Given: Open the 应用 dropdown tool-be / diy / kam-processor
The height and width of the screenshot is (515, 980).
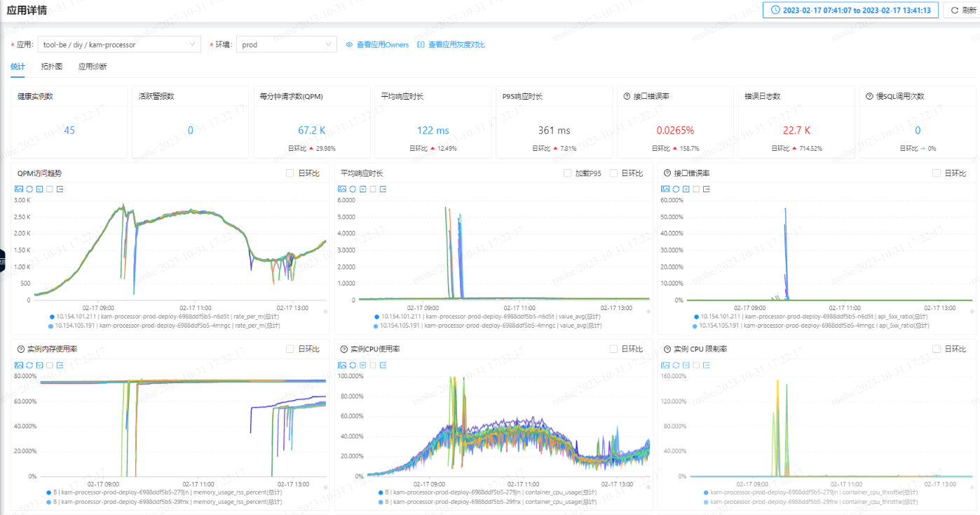Looking at the screenshot, I should coord(119,44).
